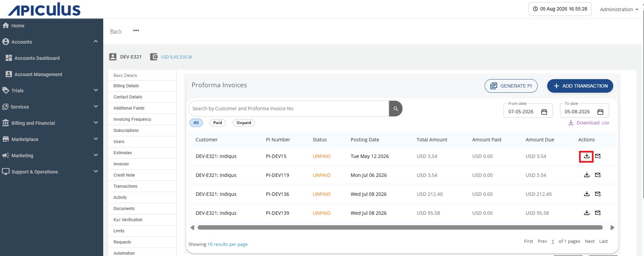The height and width of the screenshot is (256, 644).
Task: Jump to the Last page
Action: tap(603, 241)
